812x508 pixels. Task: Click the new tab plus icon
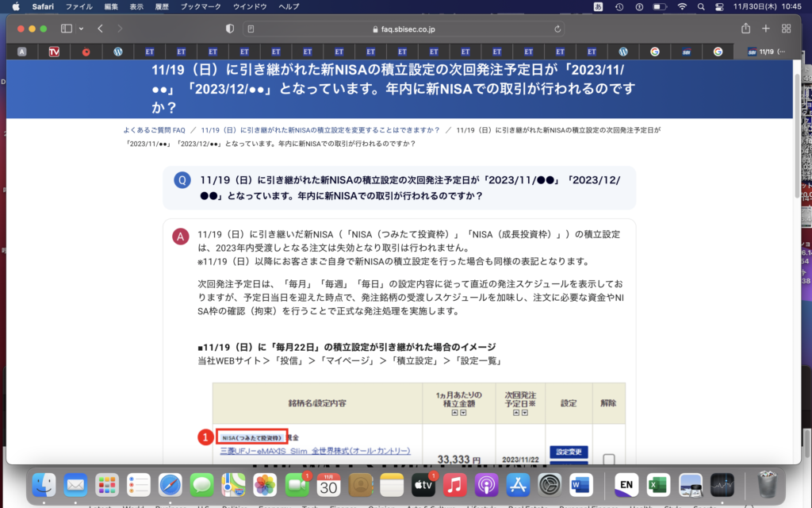(766, 29)
